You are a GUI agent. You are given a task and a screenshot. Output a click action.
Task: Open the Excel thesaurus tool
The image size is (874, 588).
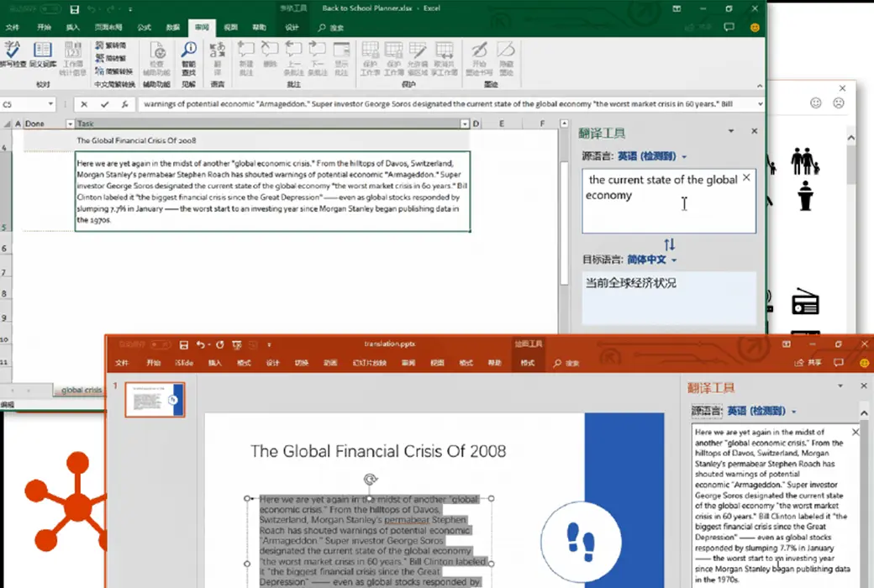click(43, 54)
